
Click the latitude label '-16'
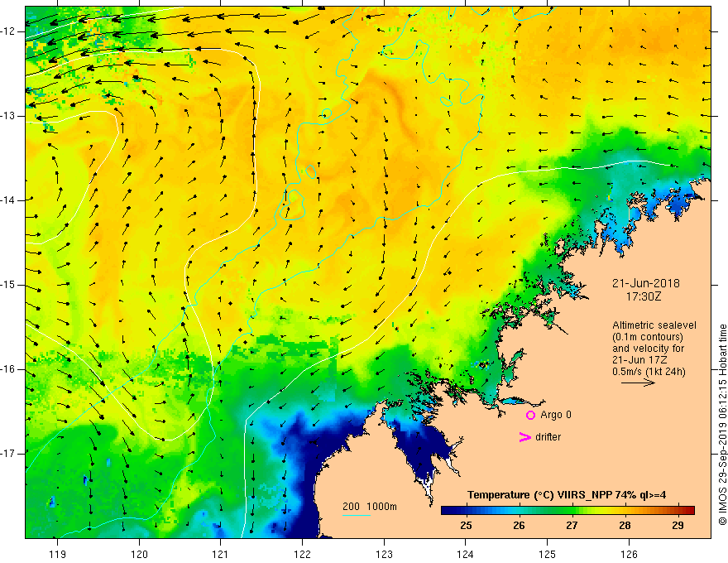point(9,369)
